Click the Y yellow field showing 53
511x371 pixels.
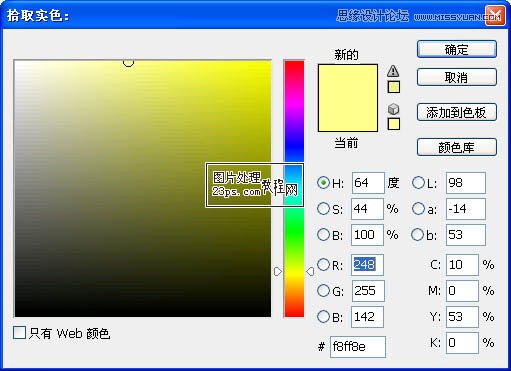pyautogui.click(x=462, y=317)
